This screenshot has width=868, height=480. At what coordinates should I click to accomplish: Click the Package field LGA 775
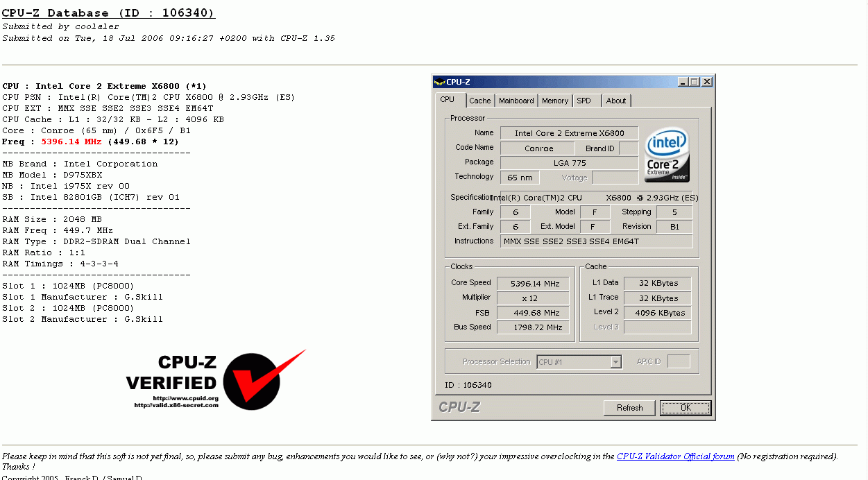(x=569, y=163)
